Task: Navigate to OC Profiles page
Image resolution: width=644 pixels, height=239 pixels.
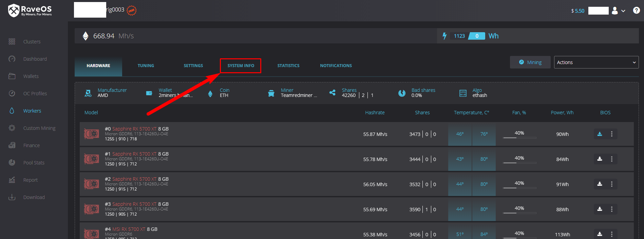Action: click(x=35, y=94)
